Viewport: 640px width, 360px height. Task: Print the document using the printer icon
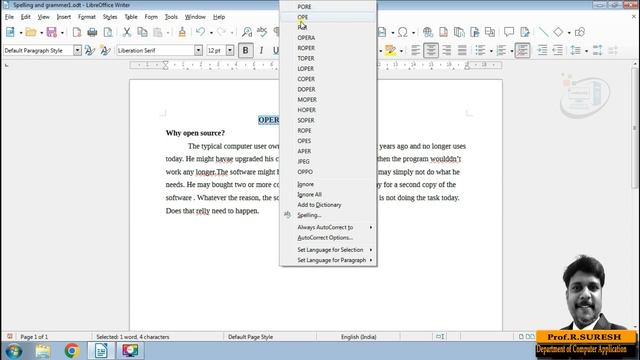point(92,32)
